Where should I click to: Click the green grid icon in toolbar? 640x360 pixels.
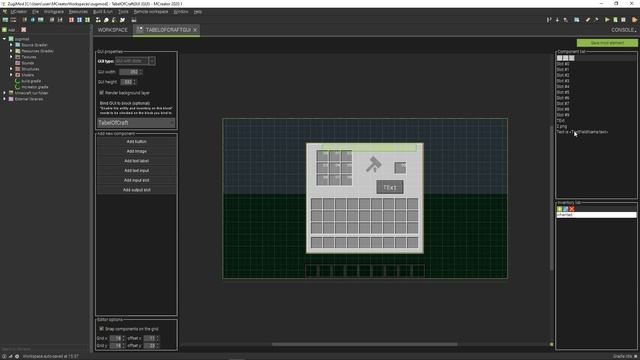pyautogui.click(x=87, y=20)
